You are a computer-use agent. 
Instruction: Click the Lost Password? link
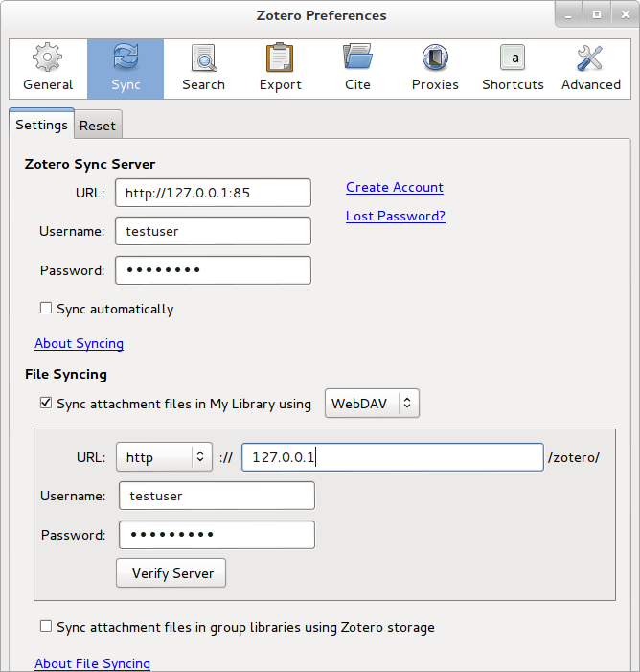tap(396, 216)
